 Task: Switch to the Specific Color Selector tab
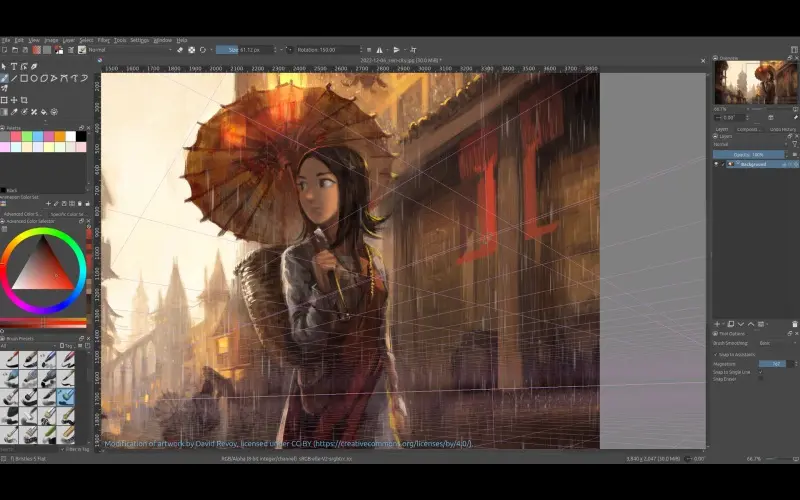65,213
